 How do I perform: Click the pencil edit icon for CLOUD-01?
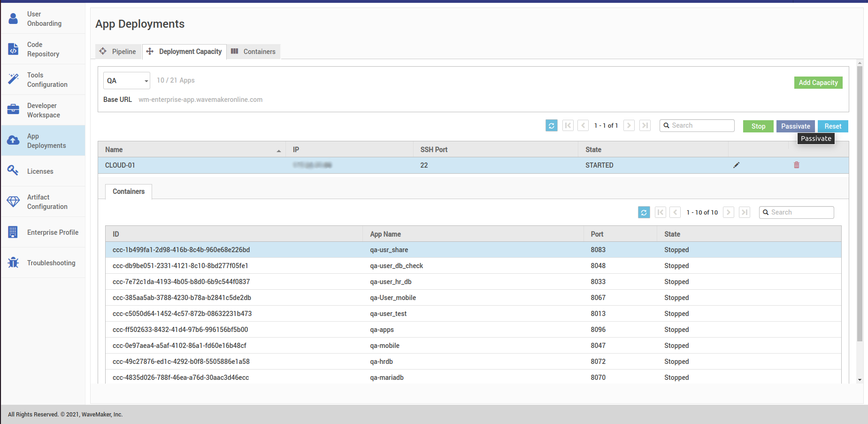pyautogui.click(x=736, y=165)
